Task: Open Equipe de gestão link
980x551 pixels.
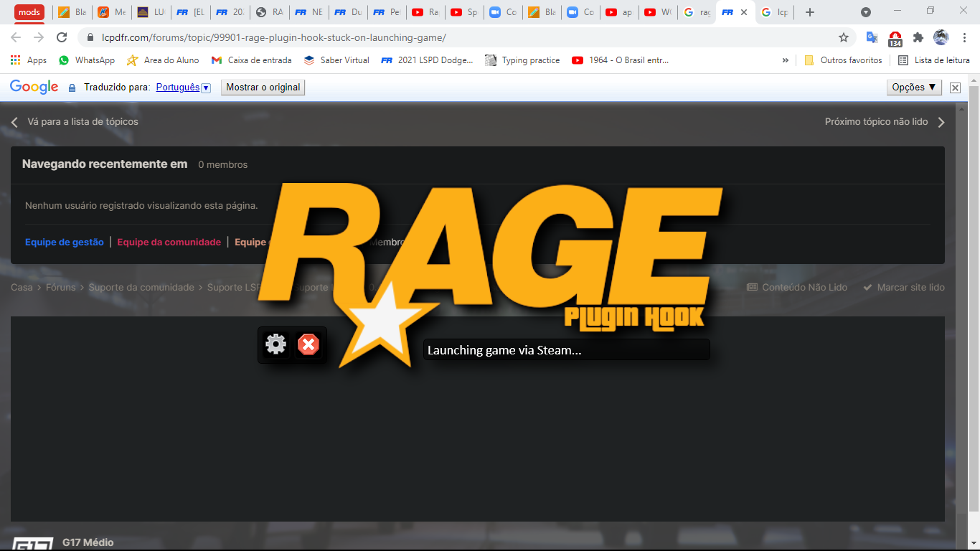Action: point(65,242)
